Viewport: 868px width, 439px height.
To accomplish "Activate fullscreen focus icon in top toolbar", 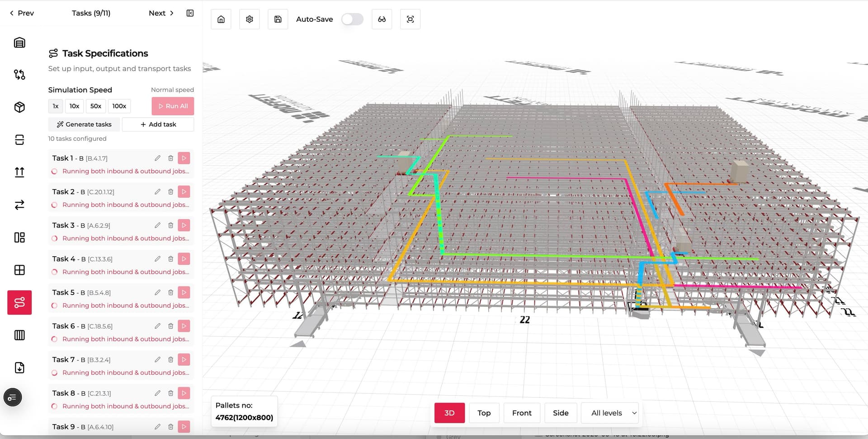I will [410, 19].
